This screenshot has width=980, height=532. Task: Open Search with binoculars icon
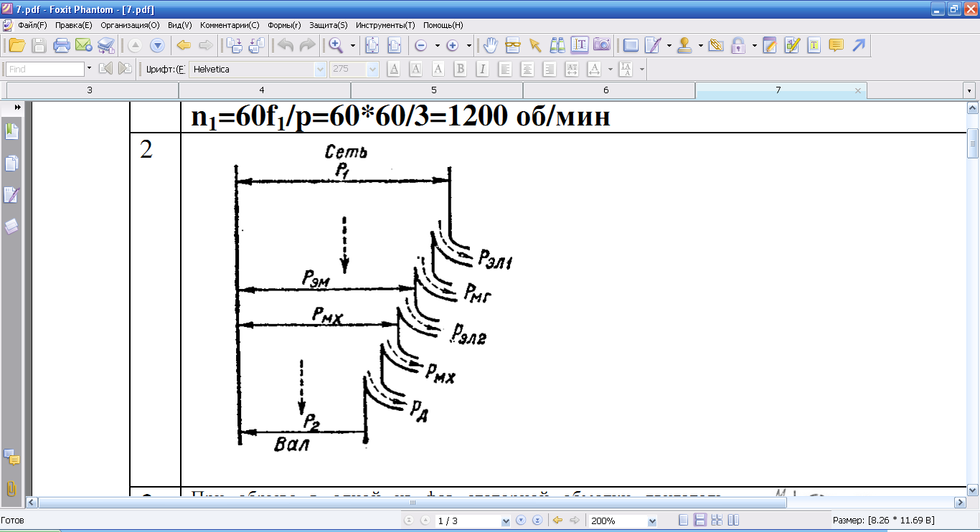[557, 46]
